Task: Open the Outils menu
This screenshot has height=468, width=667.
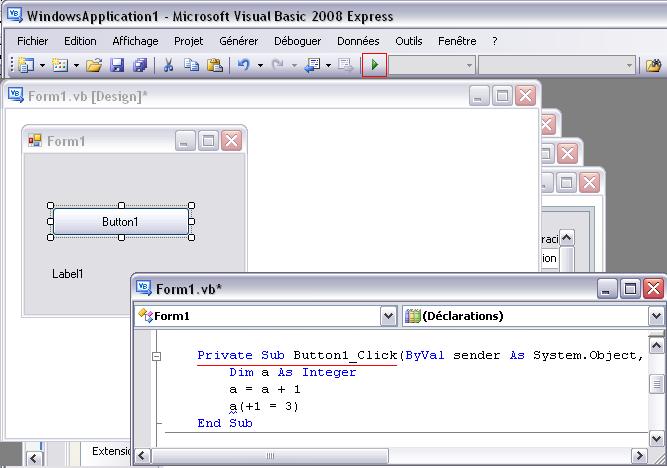Action: [x=409, y=41]
